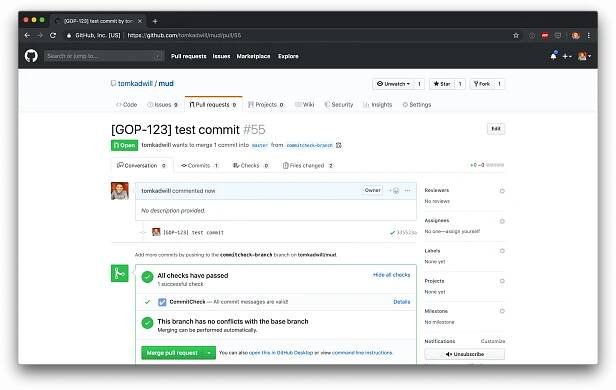Open the [GOP-123] test commit commit link
This screenshot has height=390, width=616.
click(x=193, y=233)
